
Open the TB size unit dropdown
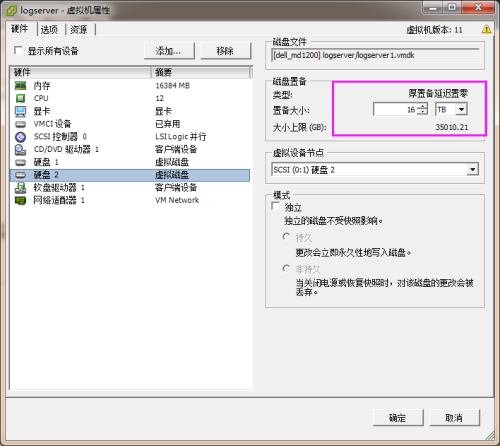click(x=461, y=109)
